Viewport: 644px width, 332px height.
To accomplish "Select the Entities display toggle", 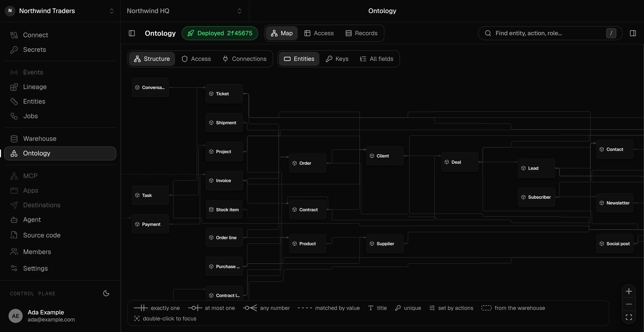I will click(299, 59).
